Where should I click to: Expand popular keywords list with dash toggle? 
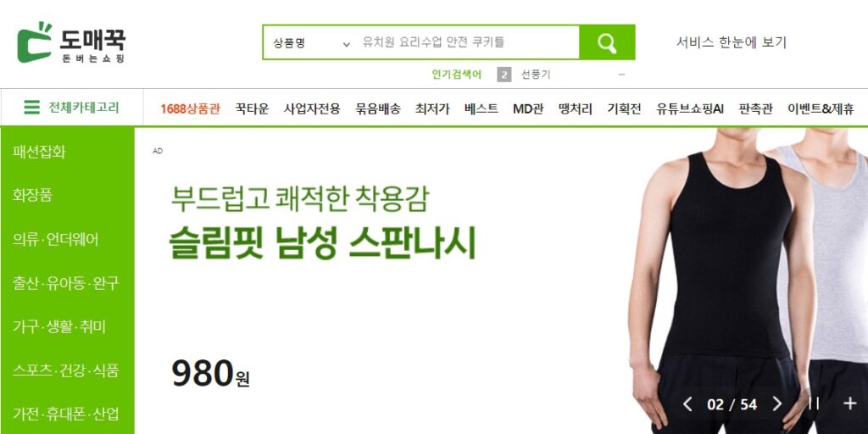click(x=621, y=75)
